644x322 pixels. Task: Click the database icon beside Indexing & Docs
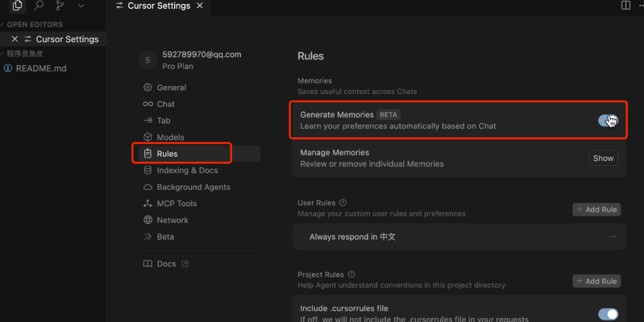[x=147, y=170]
